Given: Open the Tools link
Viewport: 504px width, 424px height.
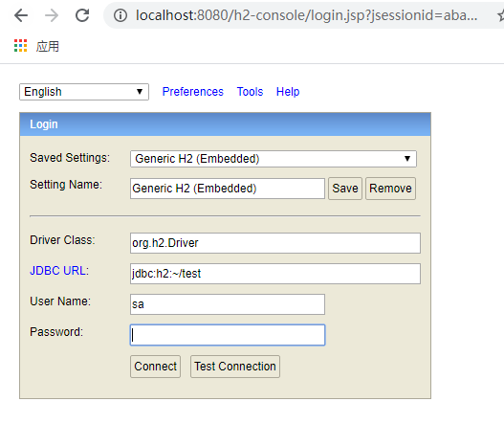Looking at the screenshot, I should [x=250, y=92].
